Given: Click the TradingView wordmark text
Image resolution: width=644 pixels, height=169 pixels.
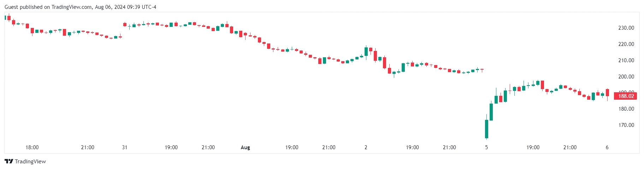Looking at the screenshot, I should pyautogui.click(x=30, y=162).
